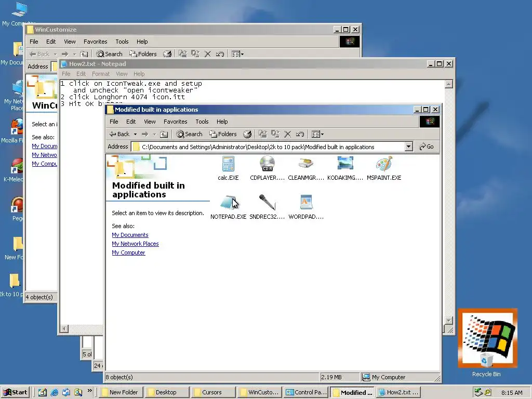The height and width of the screenshot is (399, 532).
Task: Open View menu in Modified built in applications
Action: pos(150,122)
